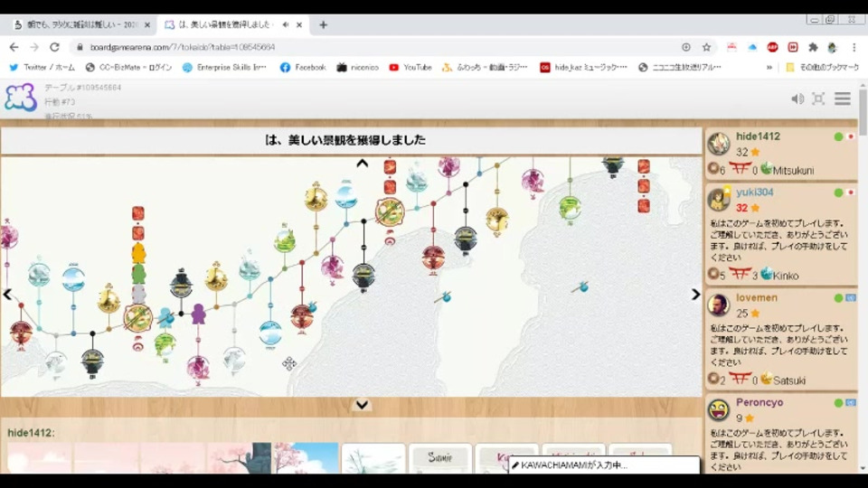Click the address bar URL

click(x=182, y=47)
